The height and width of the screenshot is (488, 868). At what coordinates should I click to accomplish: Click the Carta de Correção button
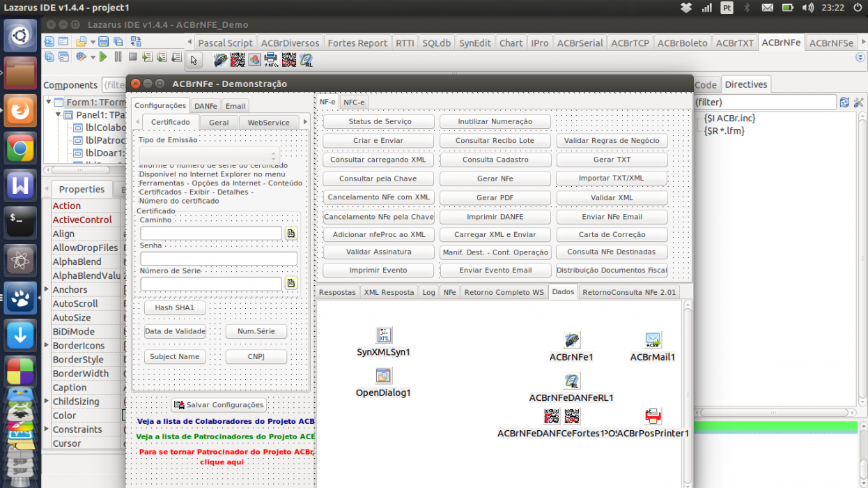coord(612,234)
